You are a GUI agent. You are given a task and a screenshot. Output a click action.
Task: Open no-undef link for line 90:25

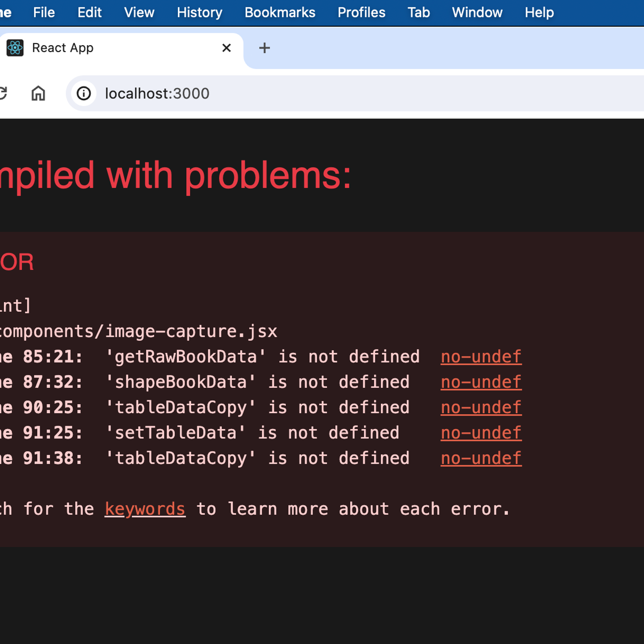click(481, 407)
